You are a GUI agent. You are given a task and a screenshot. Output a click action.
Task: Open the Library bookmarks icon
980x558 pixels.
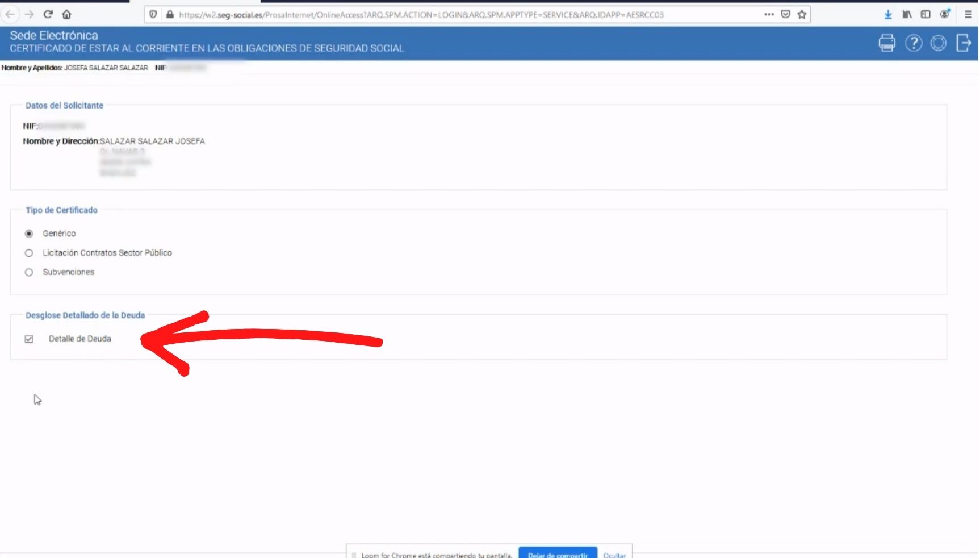coord(907,14)
